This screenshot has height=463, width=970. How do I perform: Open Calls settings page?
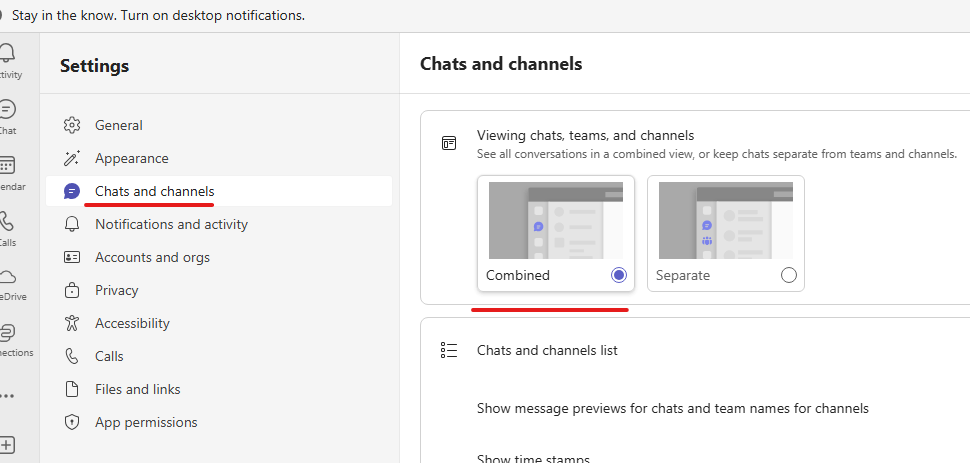pyautogui.click(x=219, y=356)
